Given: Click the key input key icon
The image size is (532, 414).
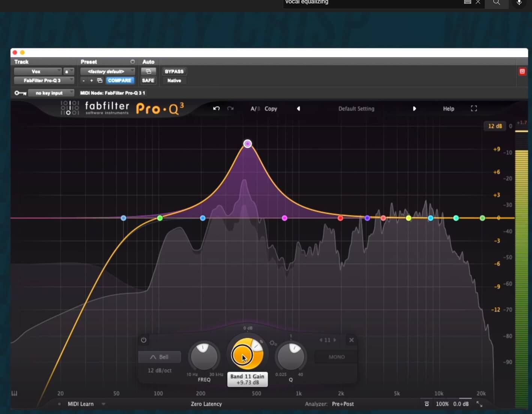Looking at the screenshot, I should click(x=20, y=93).
